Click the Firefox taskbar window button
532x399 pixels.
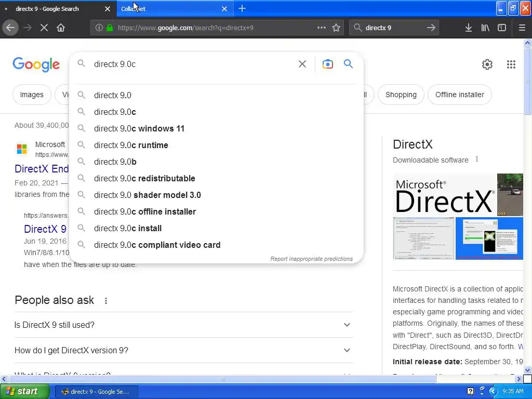coord(96,392)
